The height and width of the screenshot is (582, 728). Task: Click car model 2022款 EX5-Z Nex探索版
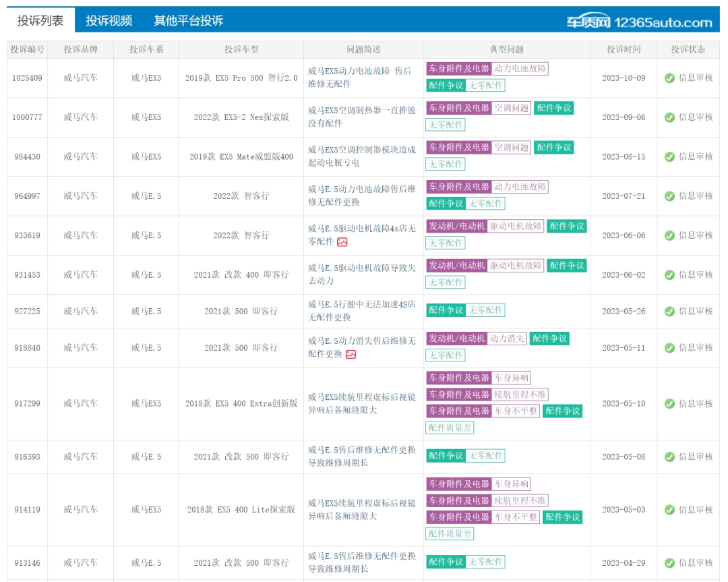(241, 117)
